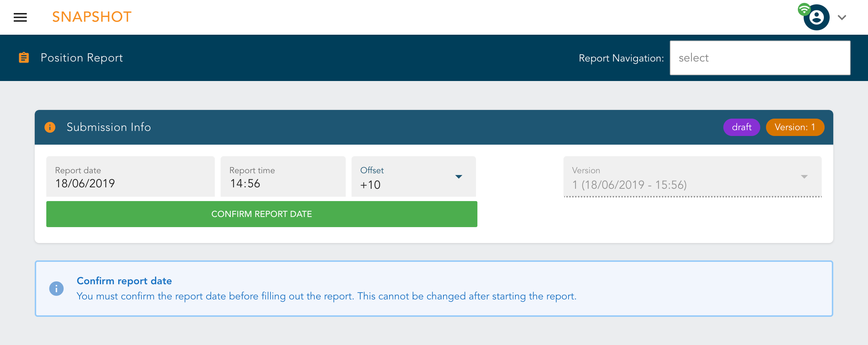868x345 pixels.
Task: Click the Submission Info orange info icon
Action: (x=50, y=127)
